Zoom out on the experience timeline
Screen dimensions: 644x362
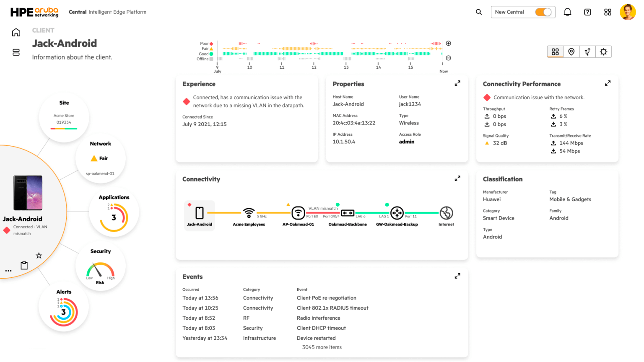[448, 58]
